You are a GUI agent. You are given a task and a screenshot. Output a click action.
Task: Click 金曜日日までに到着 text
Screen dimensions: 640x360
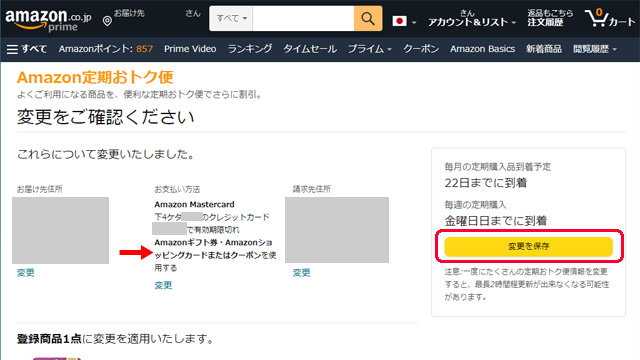click(x=496, y=221)
